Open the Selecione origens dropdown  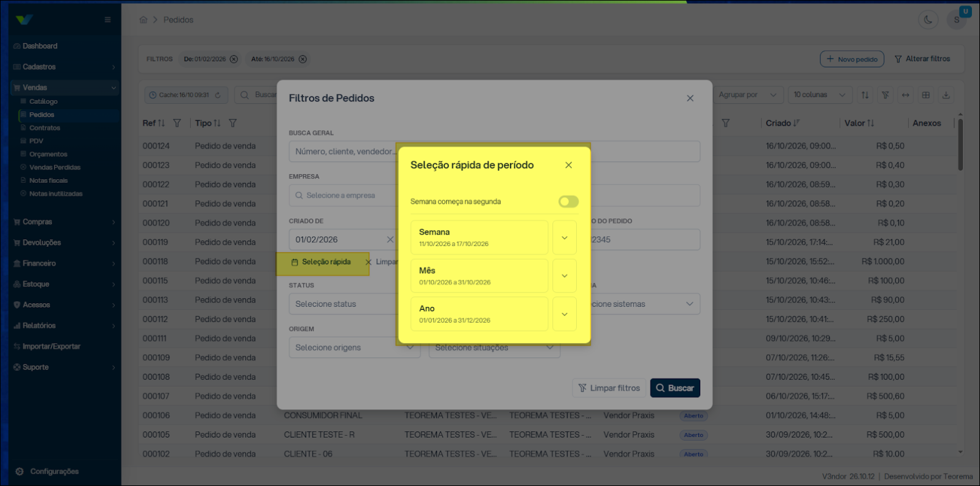[355, 347]
